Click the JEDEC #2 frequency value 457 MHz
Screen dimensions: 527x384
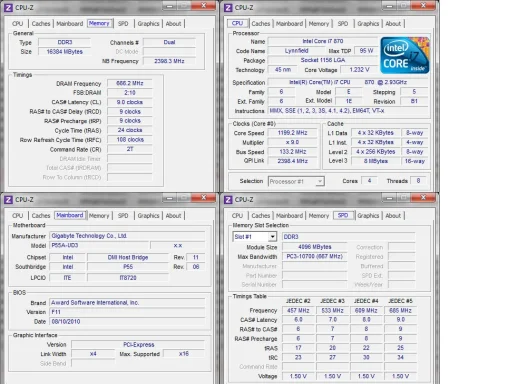pos(298,310)
